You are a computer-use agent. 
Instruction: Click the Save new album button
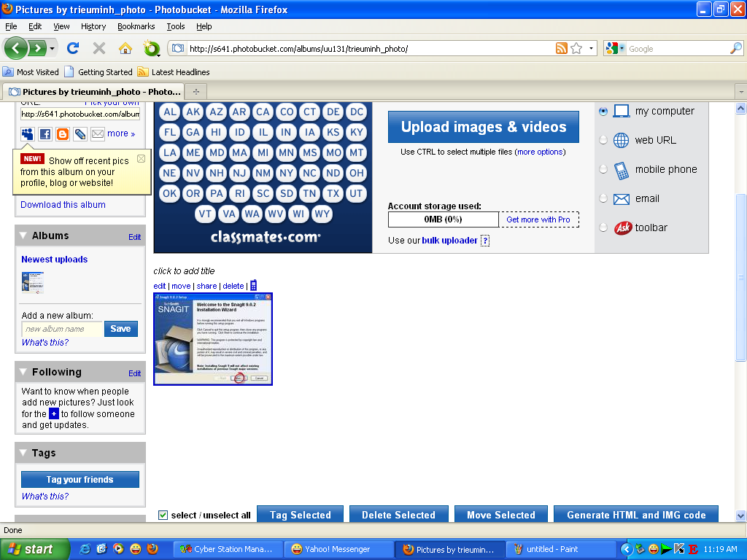(x=121, y=329)
